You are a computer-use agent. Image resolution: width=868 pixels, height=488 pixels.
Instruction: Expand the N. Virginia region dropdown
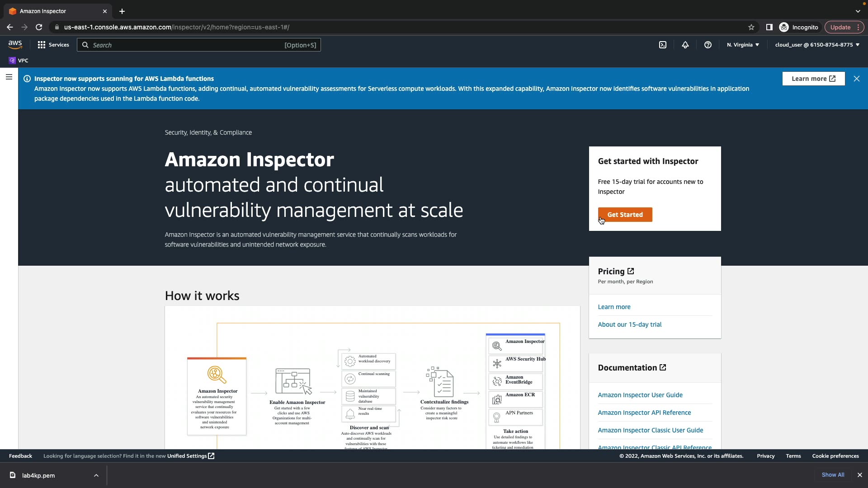(x=743, y=45)
